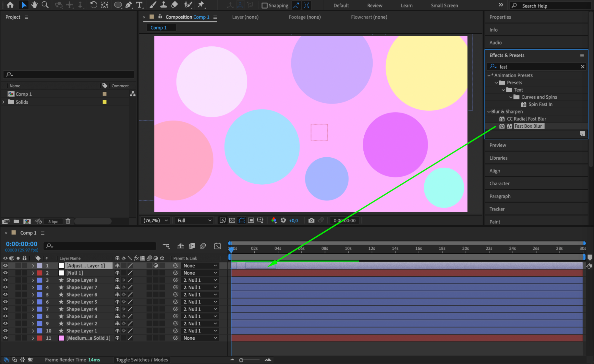
Task: Select the Zoom magnifier tool
Action: pos(45,5)
